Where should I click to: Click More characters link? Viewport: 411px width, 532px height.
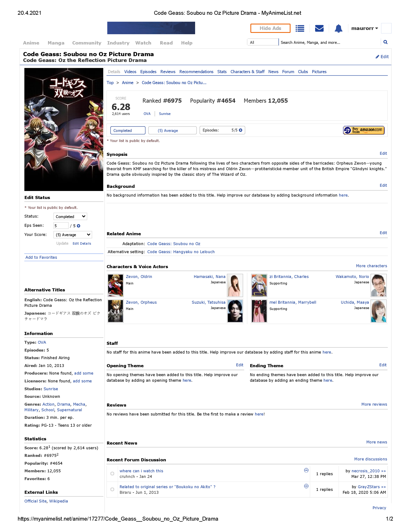[x=371, y=266]
